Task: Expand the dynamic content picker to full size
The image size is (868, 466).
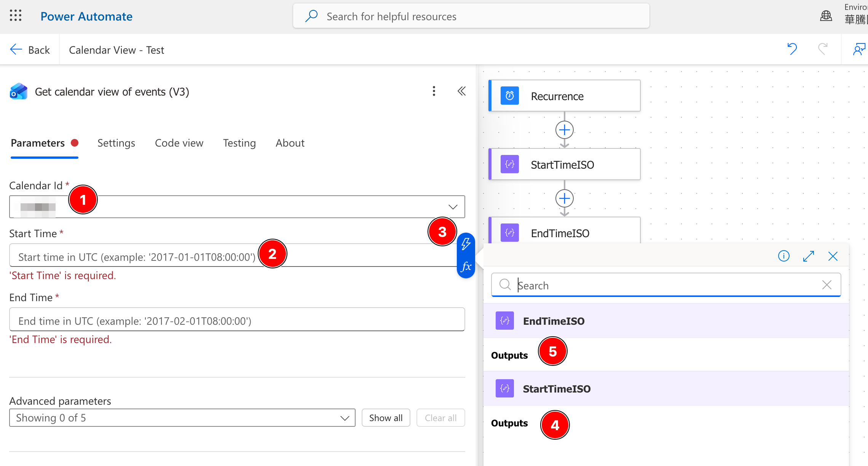Action: pyautogui.click(x=809, y=256)
